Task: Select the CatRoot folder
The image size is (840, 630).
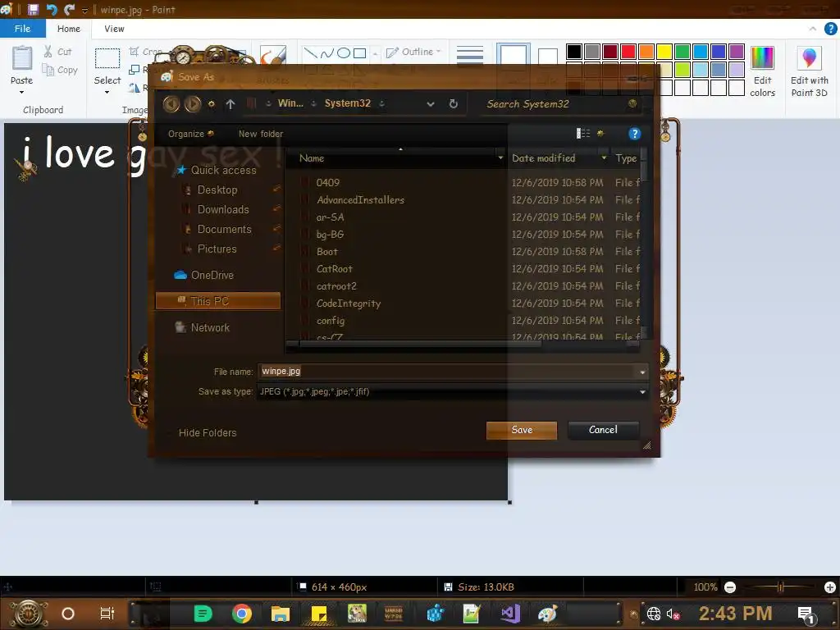Action: [x=335, y=269]
